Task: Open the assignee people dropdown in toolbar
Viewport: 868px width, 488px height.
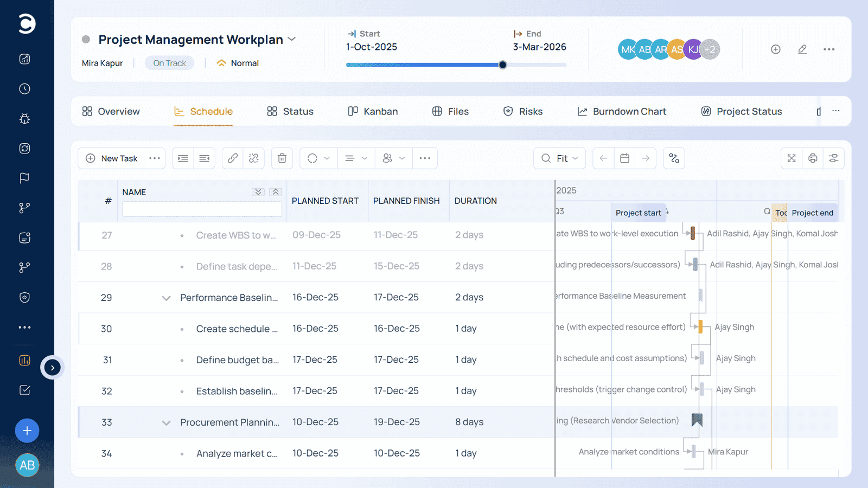Action: click(394, 158)
